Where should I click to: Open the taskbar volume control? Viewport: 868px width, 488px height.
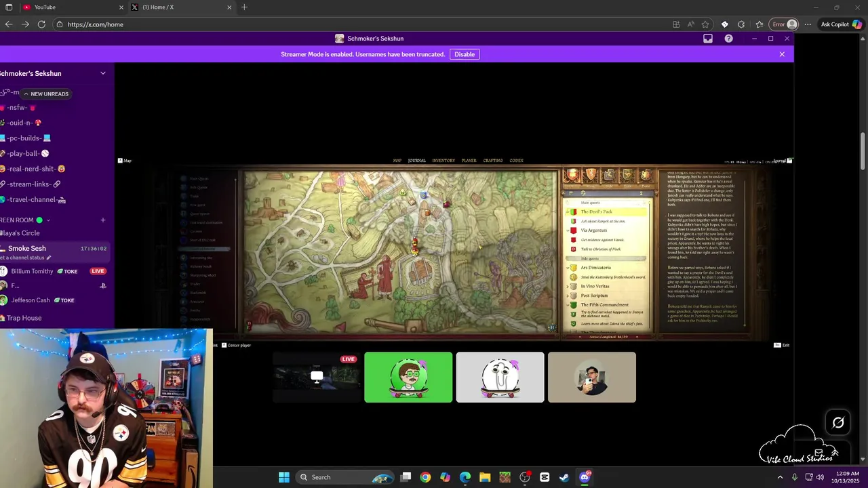tap(820, 477)
